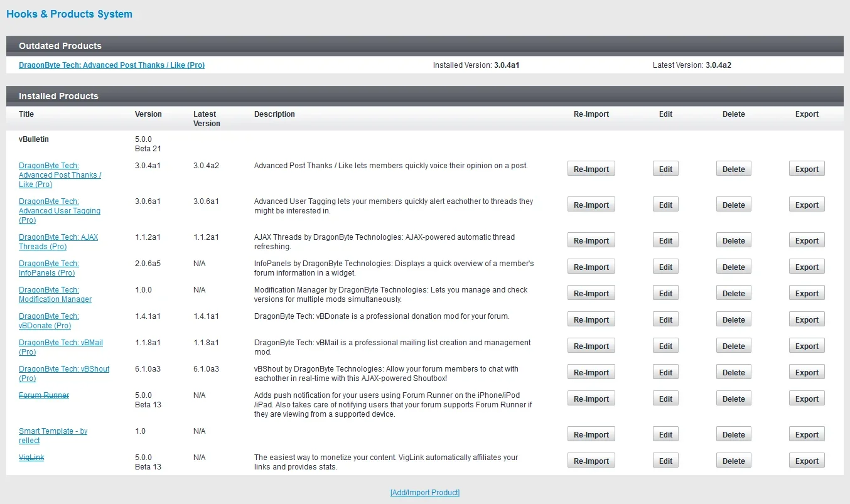This screenshot has width=850, height=504.
Task: Open the Advanced User Tagging (Pro) product link
Action: (x=60, y=211)
